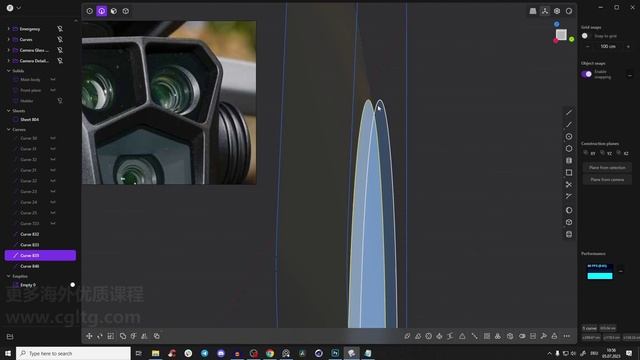The width and height of the screenshot is (640, 360).
Task: Switch to solid selection mode icon
Action: click(x=126, y=11)
